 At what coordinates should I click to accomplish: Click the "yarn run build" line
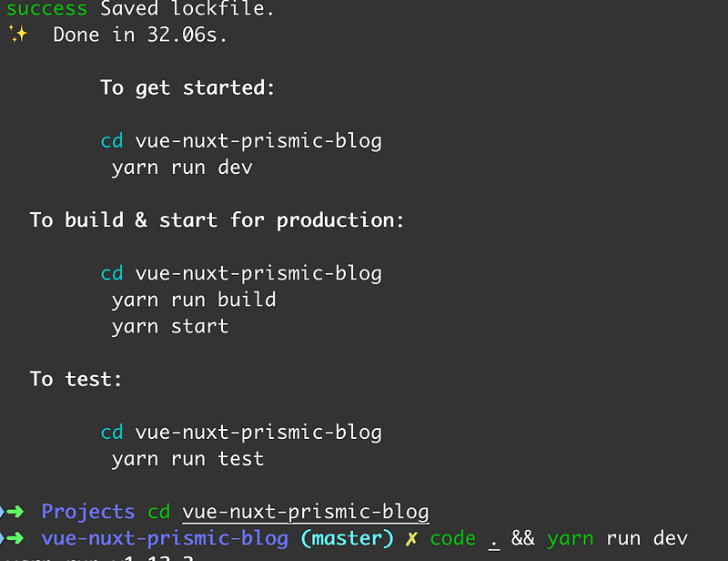point(193,300)
